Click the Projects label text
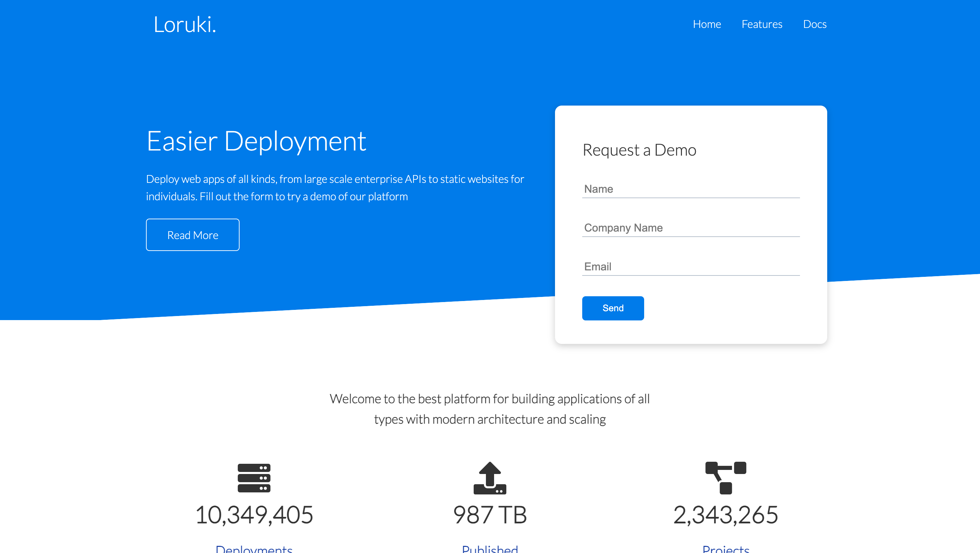The height and width of the screenshot is (553, 980). coord(725,549)
